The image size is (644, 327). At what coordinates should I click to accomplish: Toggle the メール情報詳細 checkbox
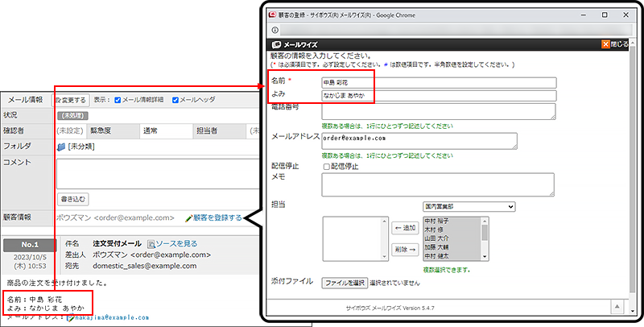pos(118,100)
